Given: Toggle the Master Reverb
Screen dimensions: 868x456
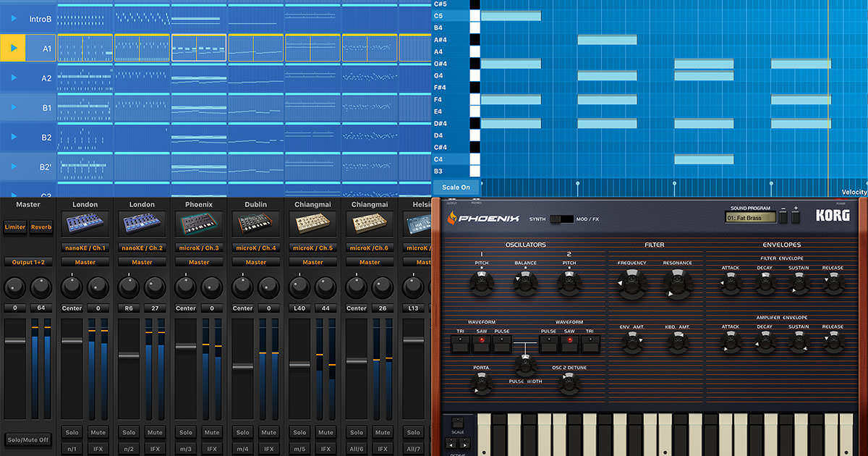Looking at the screenshot, I should click(x=41, y=227).
